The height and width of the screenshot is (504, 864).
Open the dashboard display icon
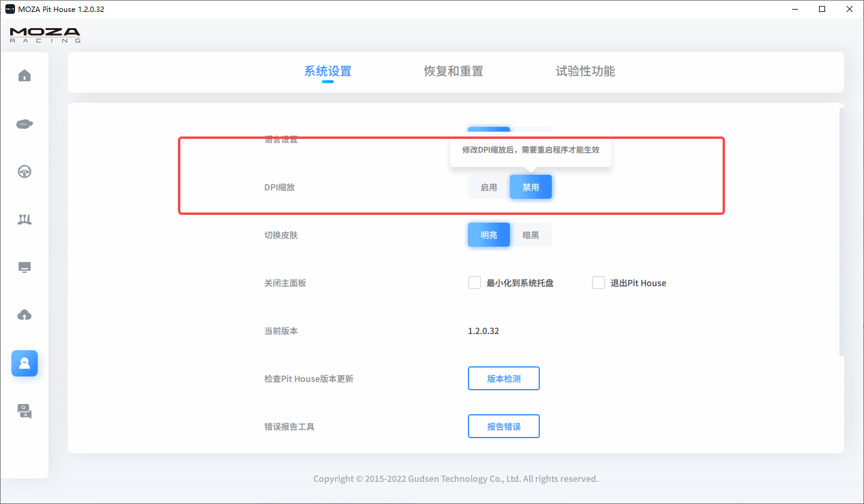(25, 267)
